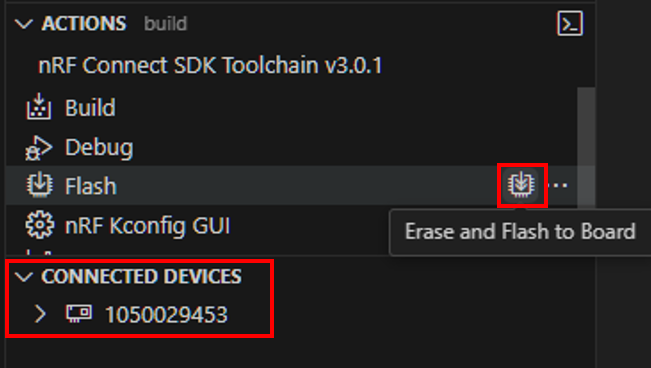Open nRF Kconfig GUI entry
This screenshot has height=368, width=651.
click(x=147, y=226)
